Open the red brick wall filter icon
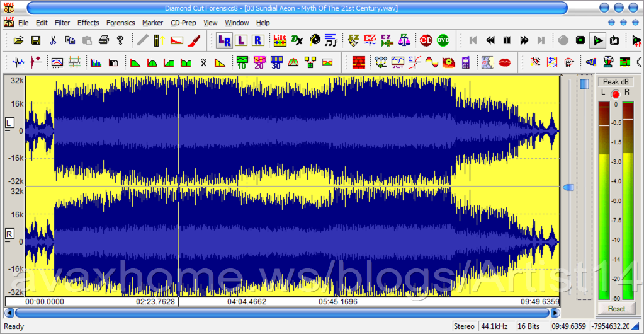This screenshot has width=644, height=334. [359, 62]
